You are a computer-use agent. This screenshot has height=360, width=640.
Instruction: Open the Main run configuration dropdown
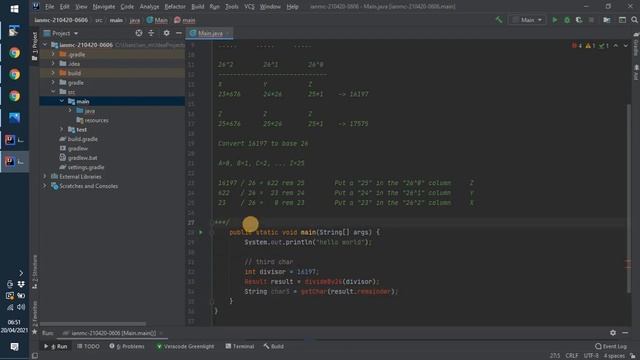pyautogui.click(x=527, y=20)
